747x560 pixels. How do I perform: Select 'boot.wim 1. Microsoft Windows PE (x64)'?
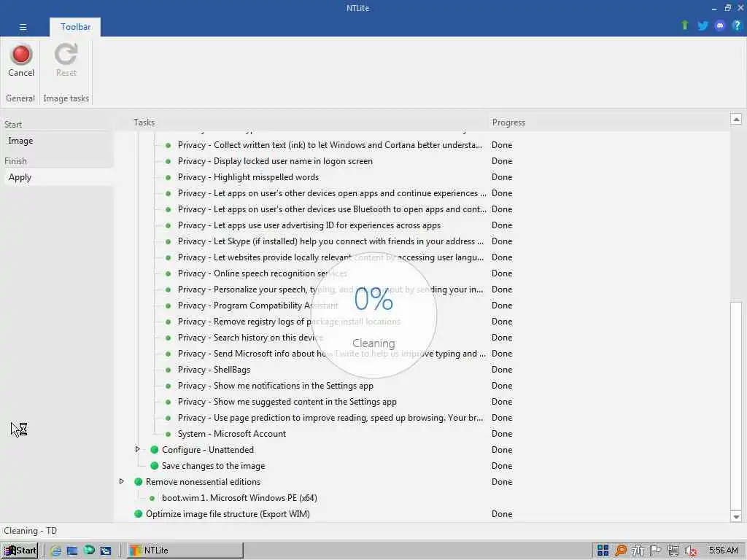coord(239,498)
